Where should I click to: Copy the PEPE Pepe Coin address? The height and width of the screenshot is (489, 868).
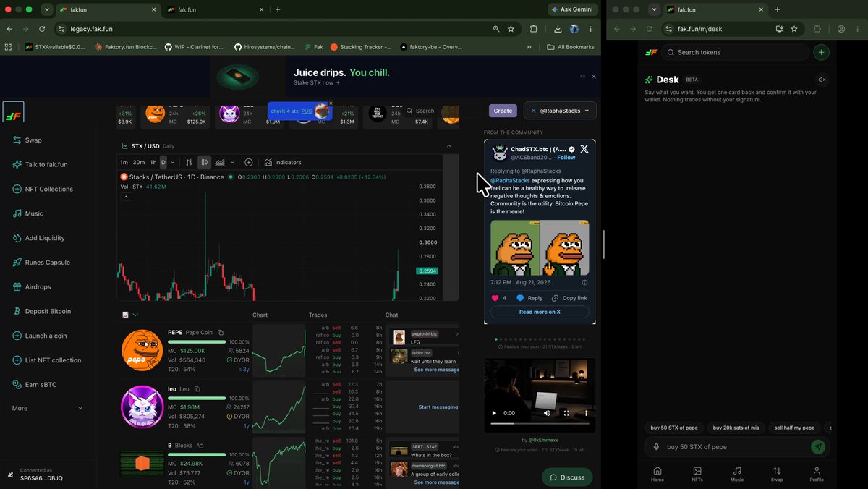pyautogui.click(x=221, y=333)
